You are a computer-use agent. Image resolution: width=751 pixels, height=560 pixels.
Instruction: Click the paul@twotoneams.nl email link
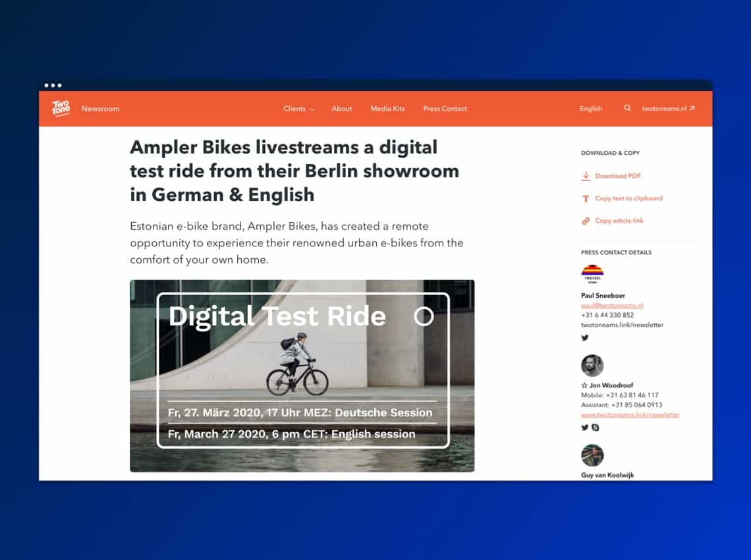612,306
